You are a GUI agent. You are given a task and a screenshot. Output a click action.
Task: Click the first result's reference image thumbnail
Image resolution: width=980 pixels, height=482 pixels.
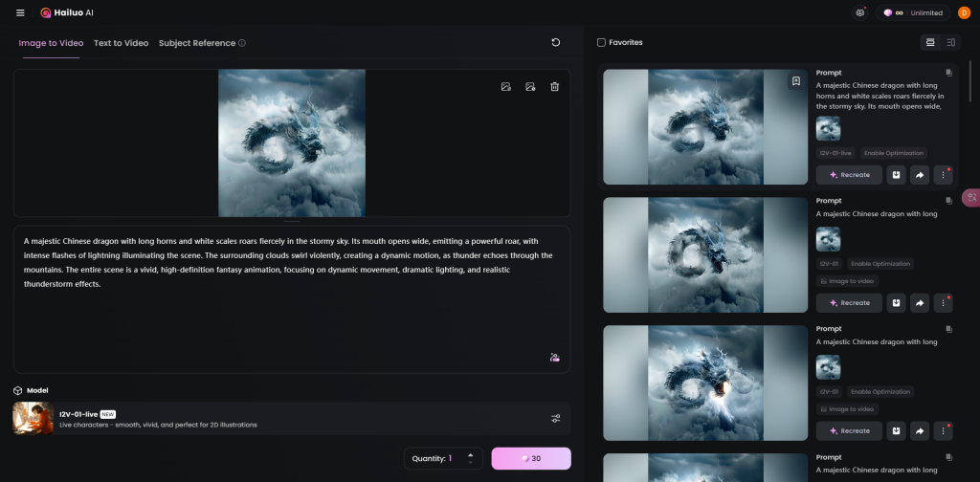[x=828, y=128]
